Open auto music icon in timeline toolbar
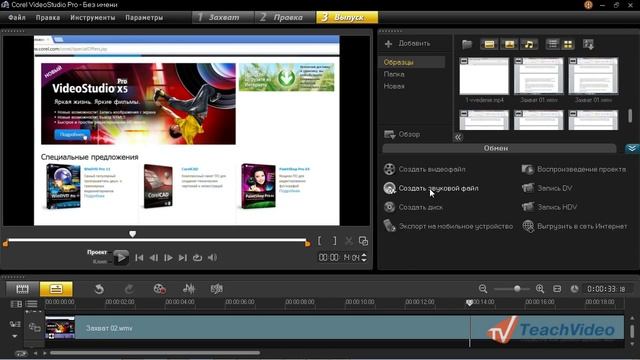Image resolution: width=640 pixels, height=360 pixels. pos(216,289)
